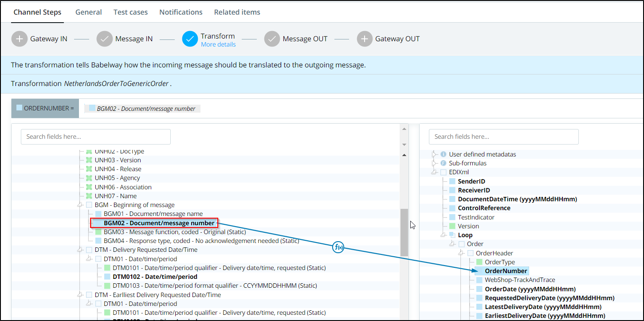644x321 pixels.
Task: Click the Sub-formulas F icon
Action: coord(443,163)
